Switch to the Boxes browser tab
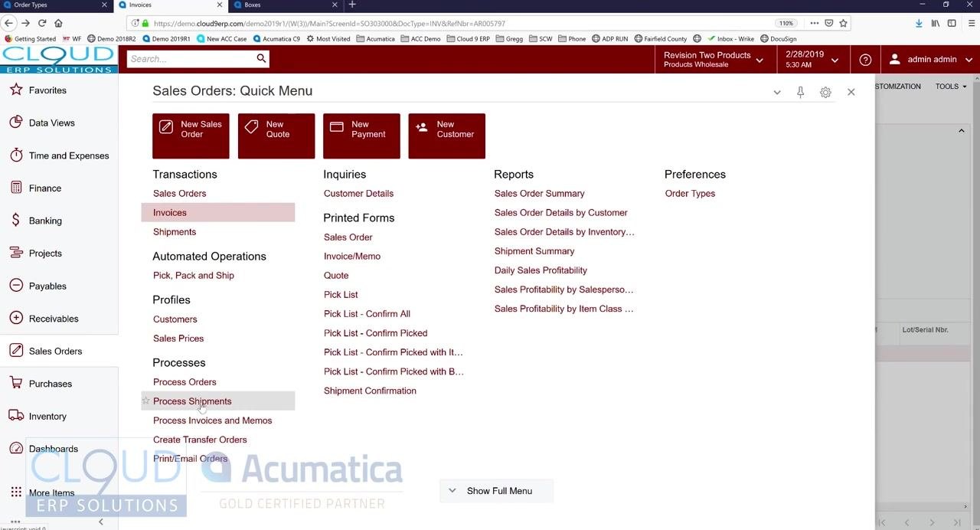980x530 pixels. (283, 5)
